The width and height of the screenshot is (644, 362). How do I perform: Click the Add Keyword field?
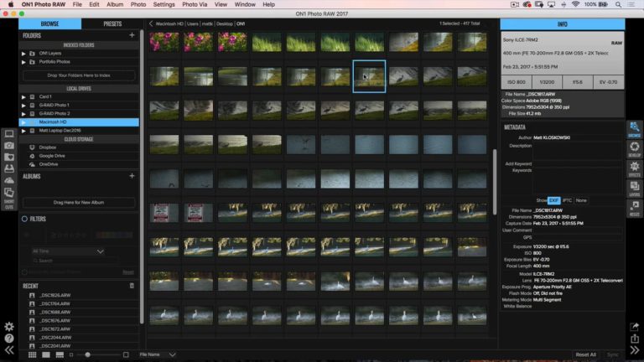pos(578,163)
